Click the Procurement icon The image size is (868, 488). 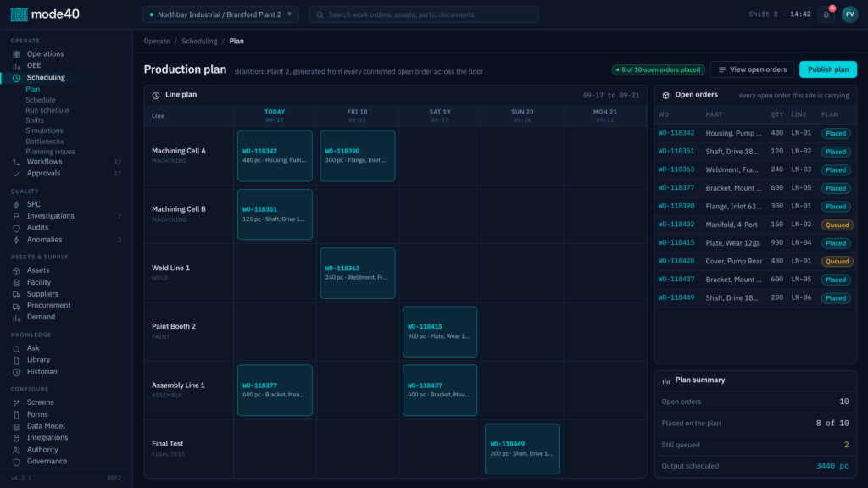[x=17, y=306]
